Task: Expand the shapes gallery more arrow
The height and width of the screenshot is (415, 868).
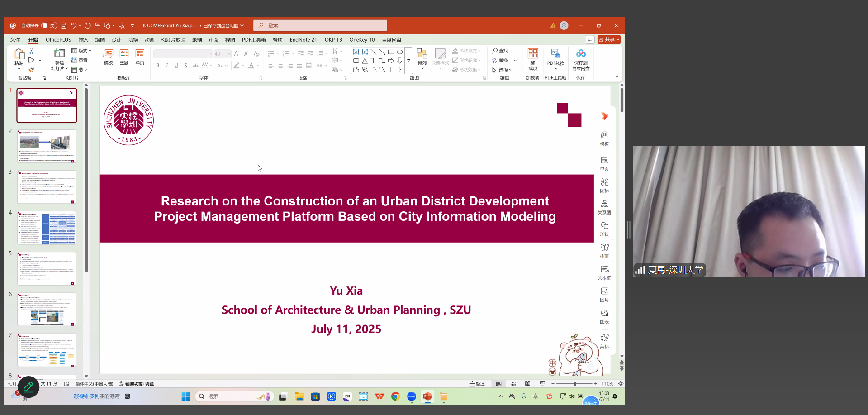Action: [x=408, y=61]
